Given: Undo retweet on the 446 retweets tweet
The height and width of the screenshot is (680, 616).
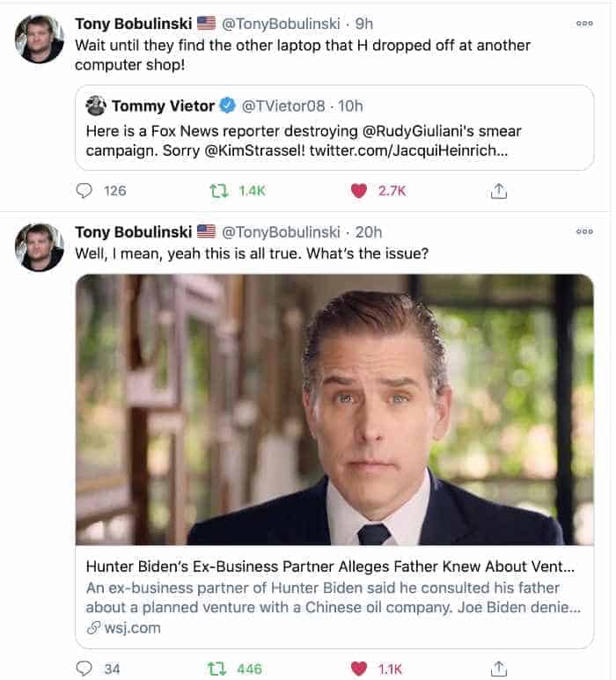Looking at the screenshot, I should click(216, 669).
